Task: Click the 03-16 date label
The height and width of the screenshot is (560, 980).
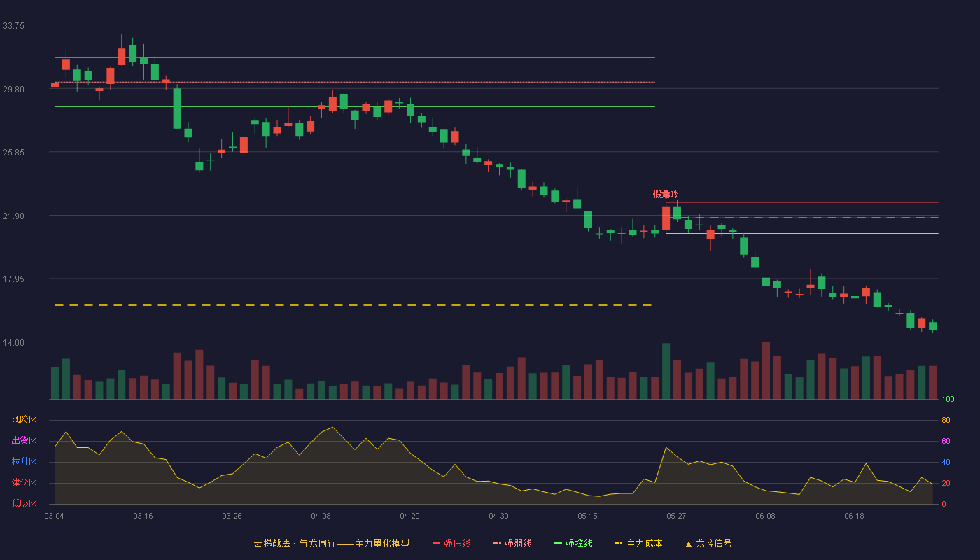Action: pyautogui.click(x=143, y=516)
